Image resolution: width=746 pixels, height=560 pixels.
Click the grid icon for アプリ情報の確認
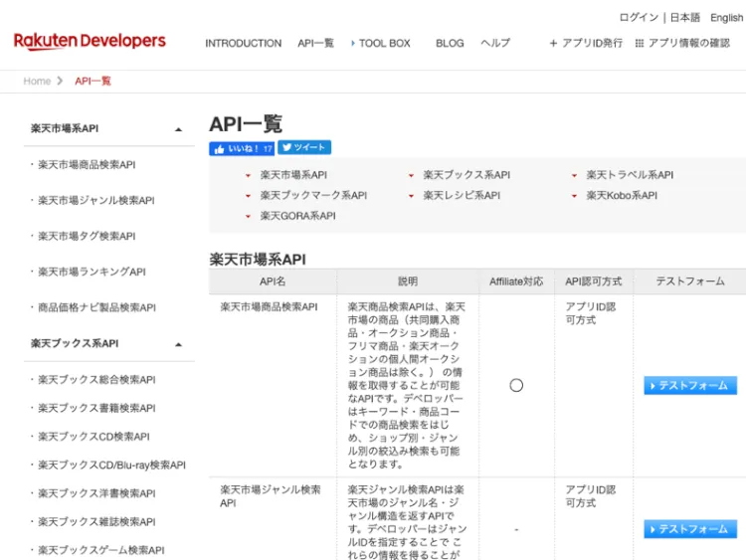click(x=639, y=44)
